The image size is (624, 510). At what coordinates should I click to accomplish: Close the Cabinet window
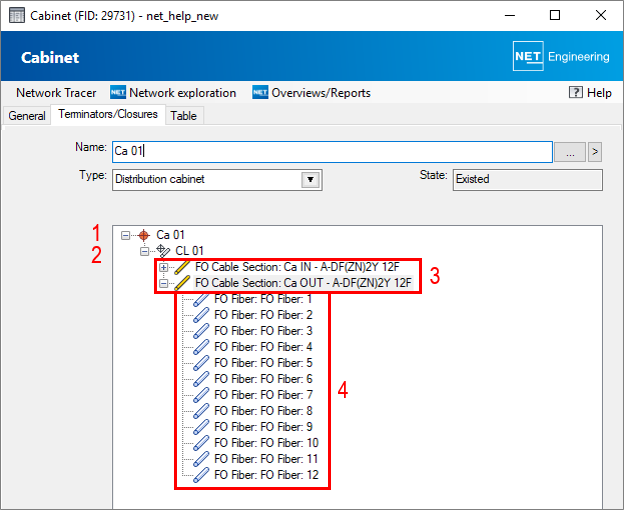click(601, 16)
